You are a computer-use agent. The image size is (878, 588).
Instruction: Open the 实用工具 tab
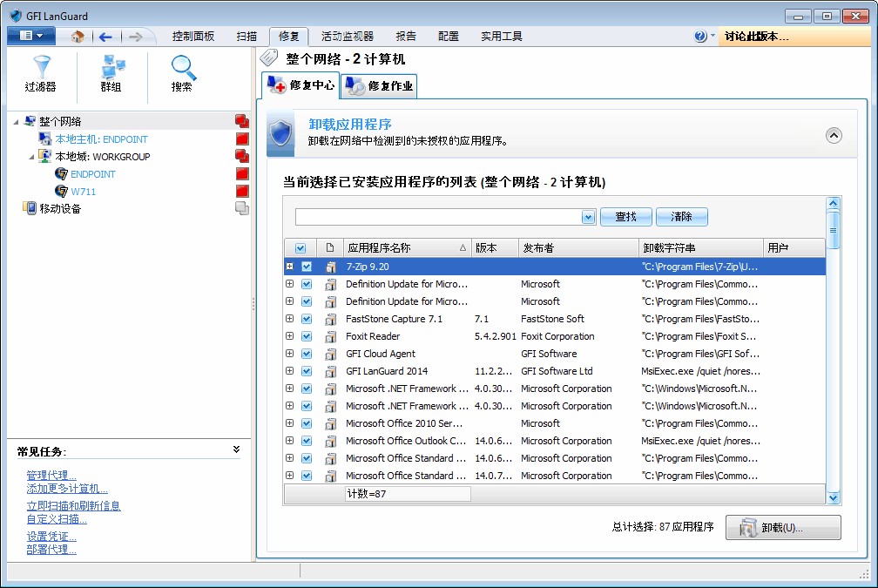[x=502, y=37]
